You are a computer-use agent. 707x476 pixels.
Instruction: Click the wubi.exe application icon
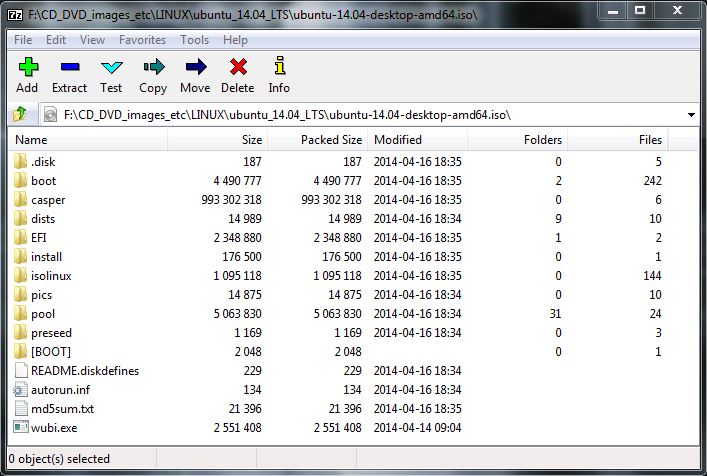[x=21, y=427]
